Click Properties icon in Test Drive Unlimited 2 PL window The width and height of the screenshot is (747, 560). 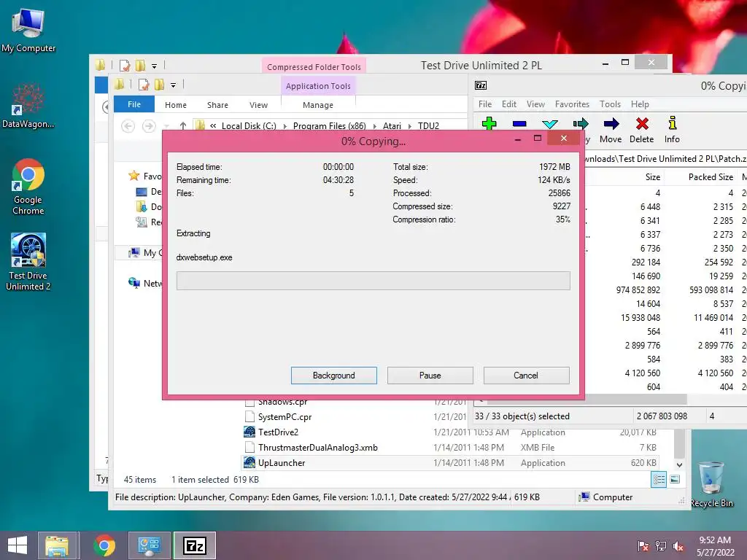[x=124, y=65]
